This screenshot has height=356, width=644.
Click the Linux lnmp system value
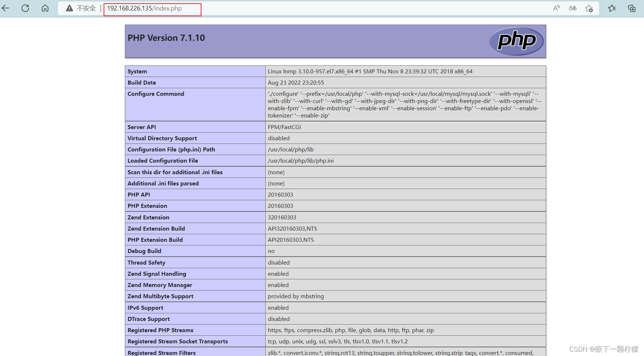(370, 72)
